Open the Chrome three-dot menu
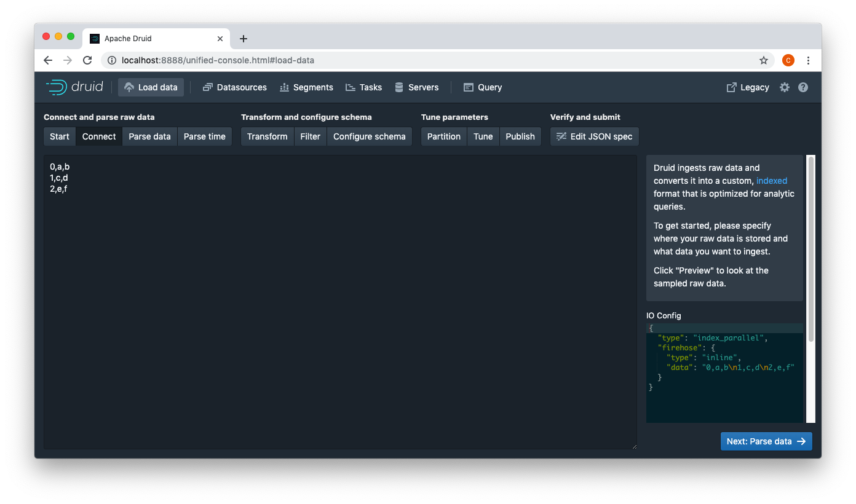The height and width of the screenshot is (504, 856). (x=808, y=60)
